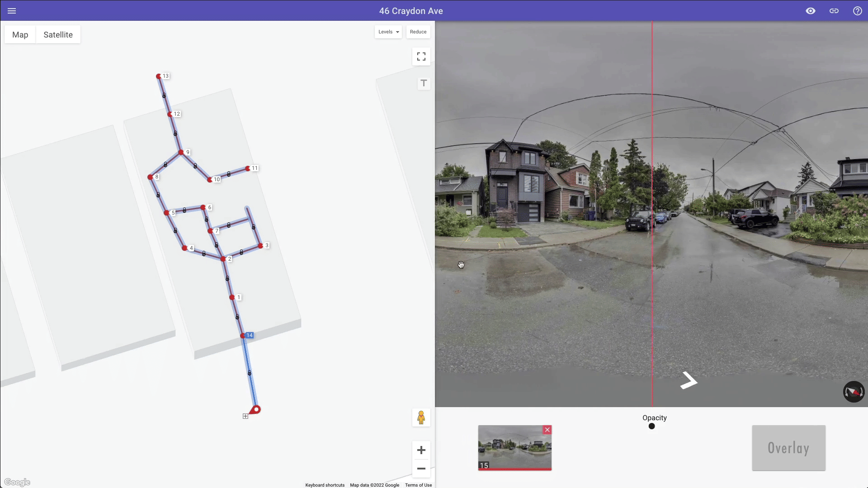Zoom out on the map
Viewport: 868px width, 488px height.
click(x=421, y=469)
